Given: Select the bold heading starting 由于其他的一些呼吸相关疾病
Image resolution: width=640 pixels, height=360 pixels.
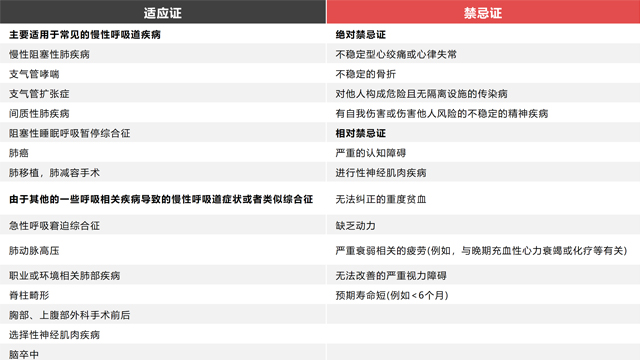Looking at the screenshot, I should click(161, 199).
